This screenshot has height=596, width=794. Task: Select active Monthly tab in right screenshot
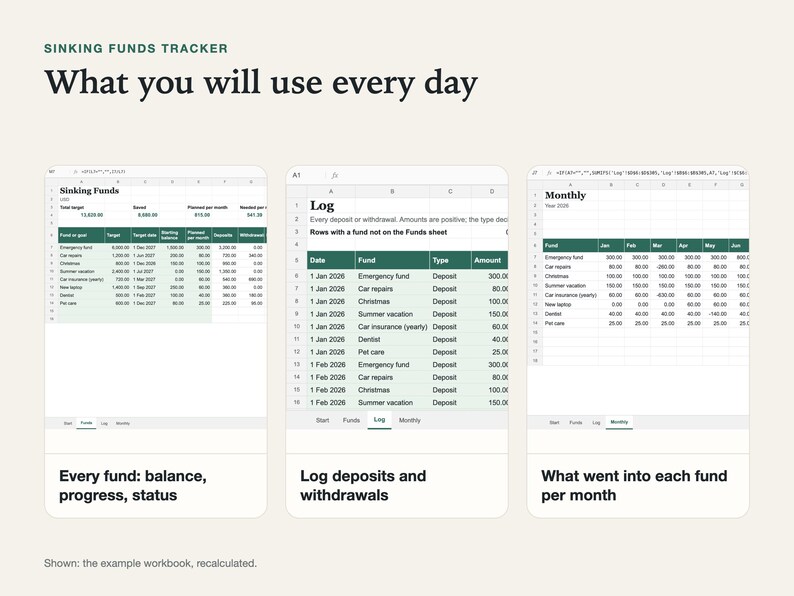pyautogui.click(x=619, y=422)
